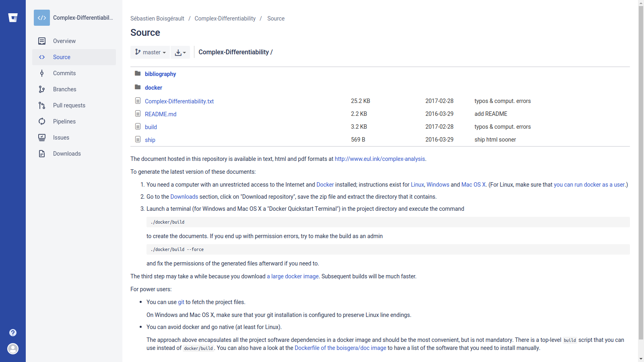
Task: Click 'typos & comput. errors' for build row
Action: (x=502, y=127)
